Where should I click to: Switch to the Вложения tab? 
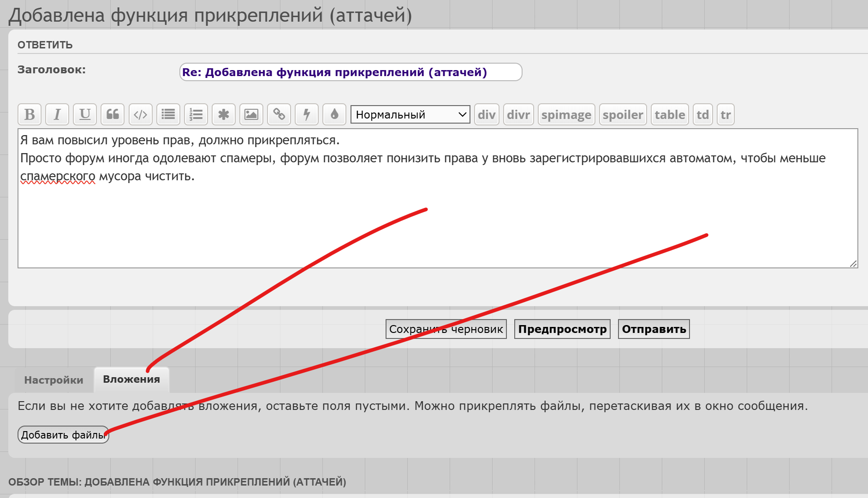(131, 379)
